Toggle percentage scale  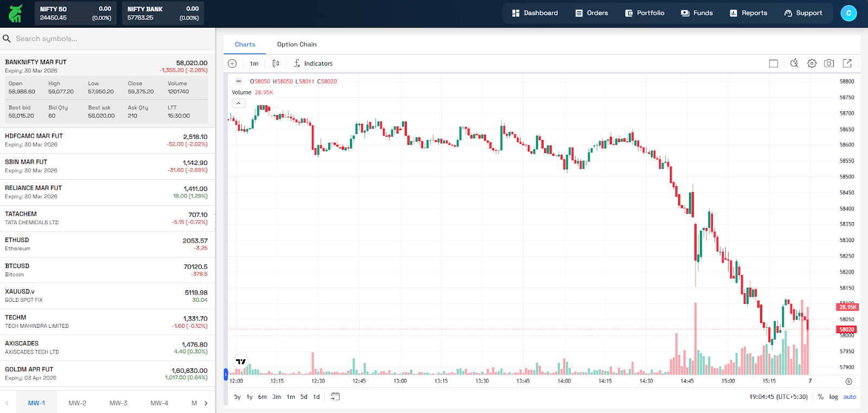click(x=820, y=397)
